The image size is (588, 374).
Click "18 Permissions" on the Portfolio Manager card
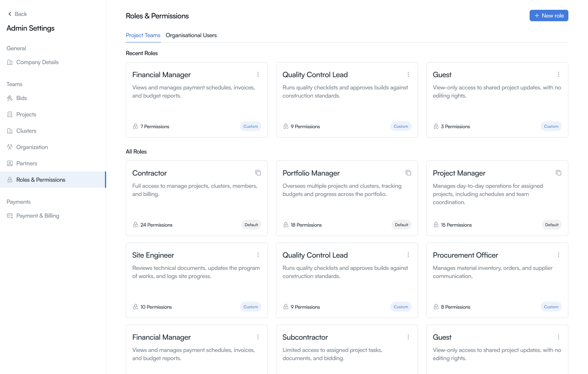coord(306,225)
